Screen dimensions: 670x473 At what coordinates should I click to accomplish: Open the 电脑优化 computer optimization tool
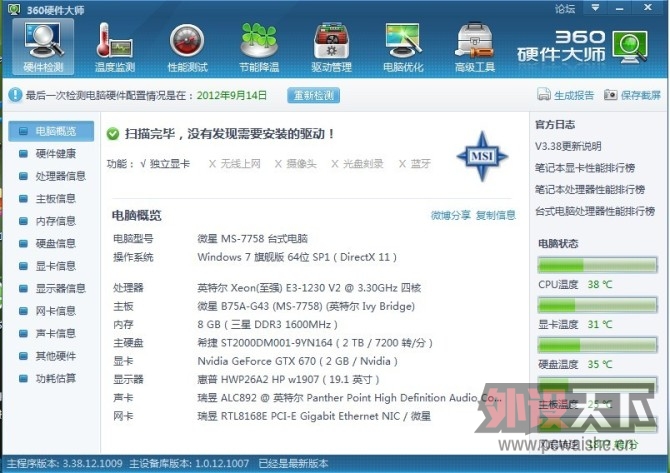click(x=403, y=47)
